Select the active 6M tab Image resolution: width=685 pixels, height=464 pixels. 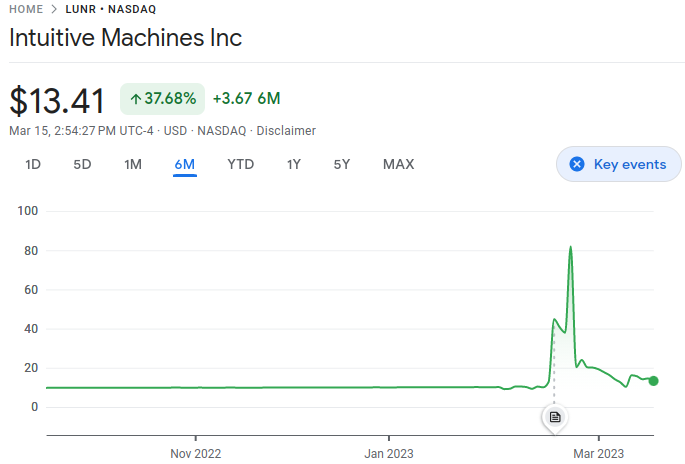pyautogui.click(x=184, y=164)
